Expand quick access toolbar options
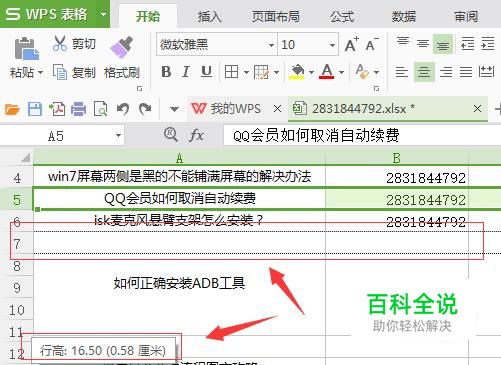This screenshot has height=365, width=501. [x=174, y=109]
